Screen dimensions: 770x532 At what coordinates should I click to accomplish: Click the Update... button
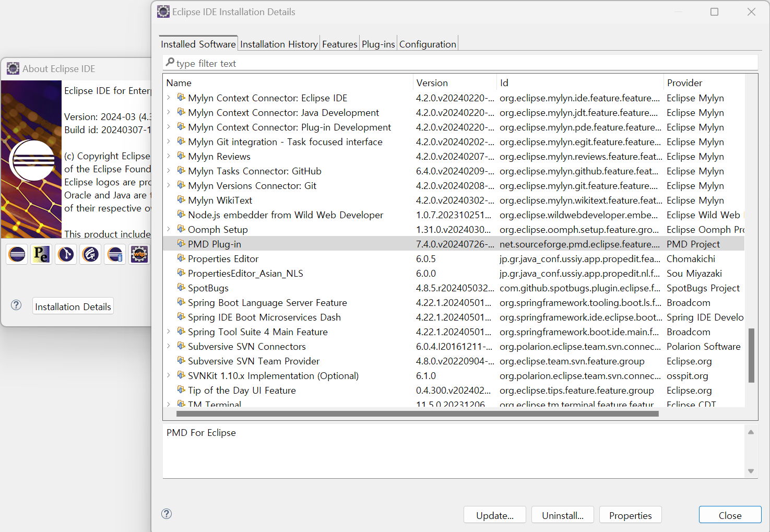pyautogui.click(x=495, y=515)
